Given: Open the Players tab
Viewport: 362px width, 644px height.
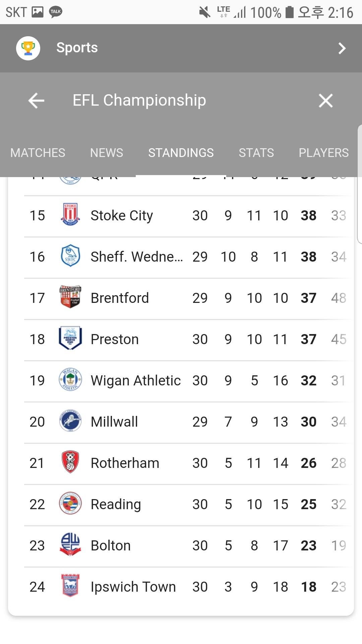Looking at the screenshot, I should click(x=323, y=153).
